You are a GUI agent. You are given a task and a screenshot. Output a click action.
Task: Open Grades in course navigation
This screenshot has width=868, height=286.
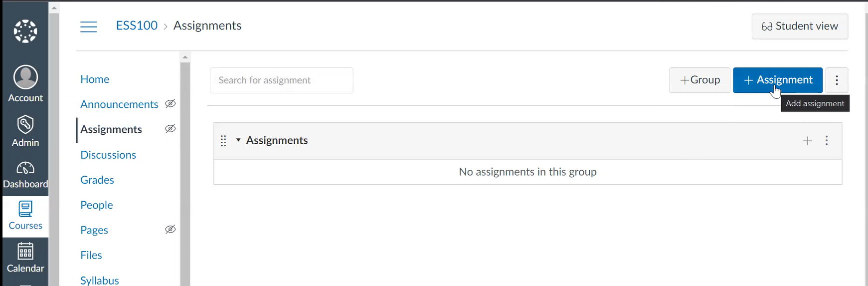(97, 180)
